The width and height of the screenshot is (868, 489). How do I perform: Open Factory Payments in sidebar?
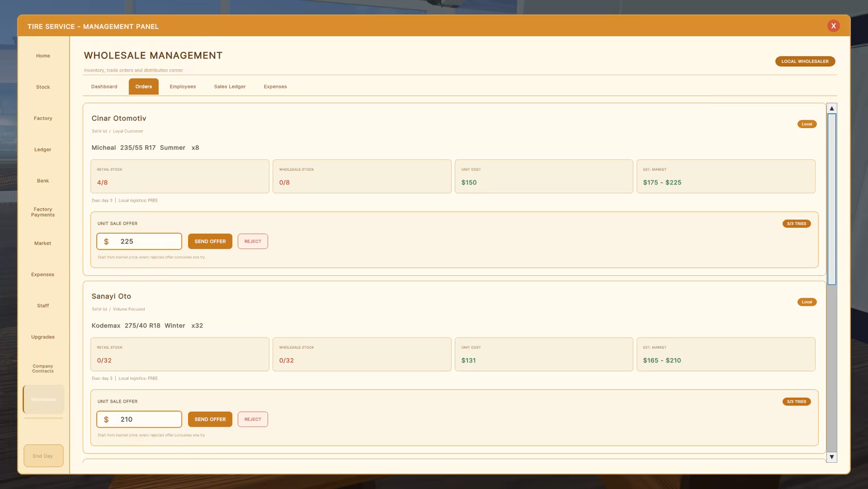pyautogui.click(x=43, y=212)
